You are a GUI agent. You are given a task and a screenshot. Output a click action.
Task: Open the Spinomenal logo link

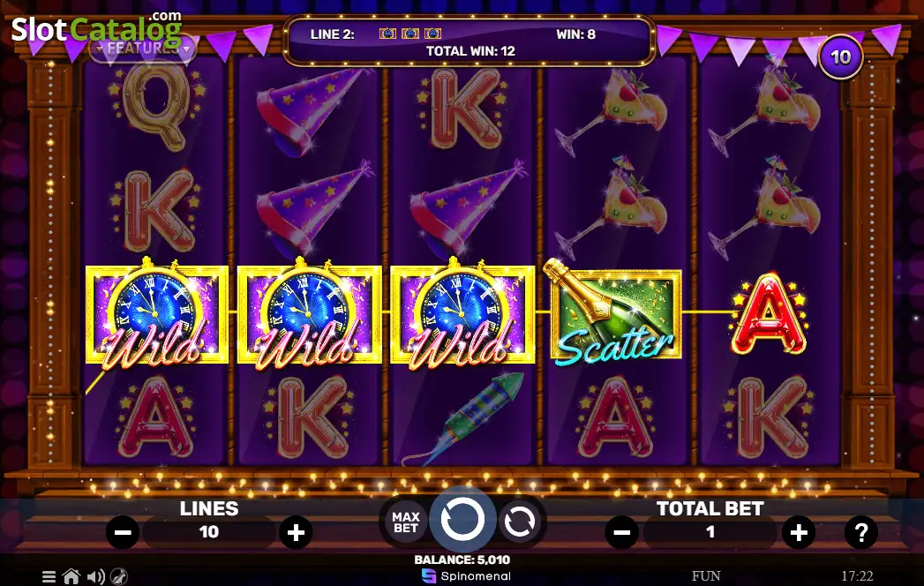466,576
